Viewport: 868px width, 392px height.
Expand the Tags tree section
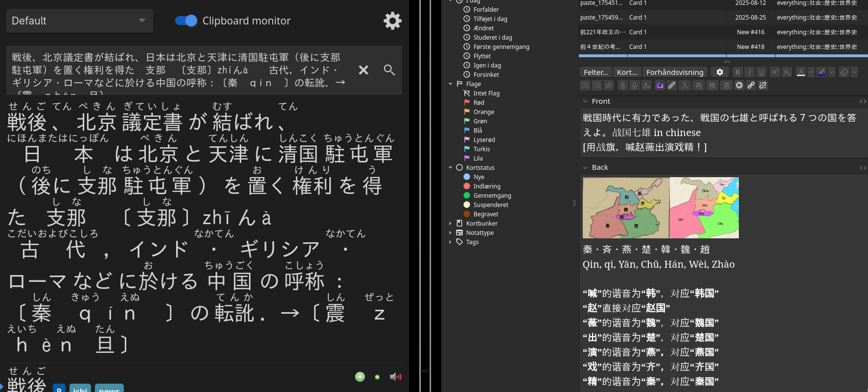451,242
